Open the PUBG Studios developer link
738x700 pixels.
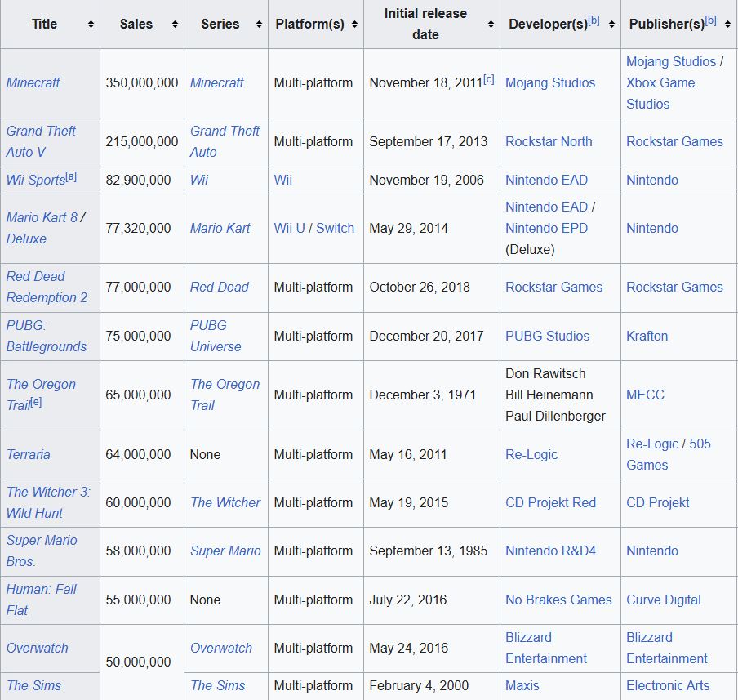pyautogui.click(x=548, y=336)
